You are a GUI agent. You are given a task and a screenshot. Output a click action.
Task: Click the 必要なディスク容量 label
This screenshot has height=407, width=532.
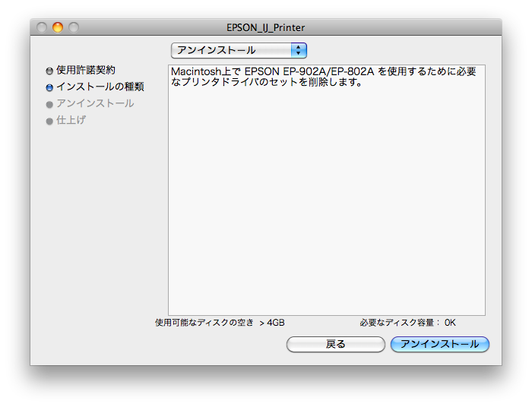pyautogui.click(x=401, y=323)
